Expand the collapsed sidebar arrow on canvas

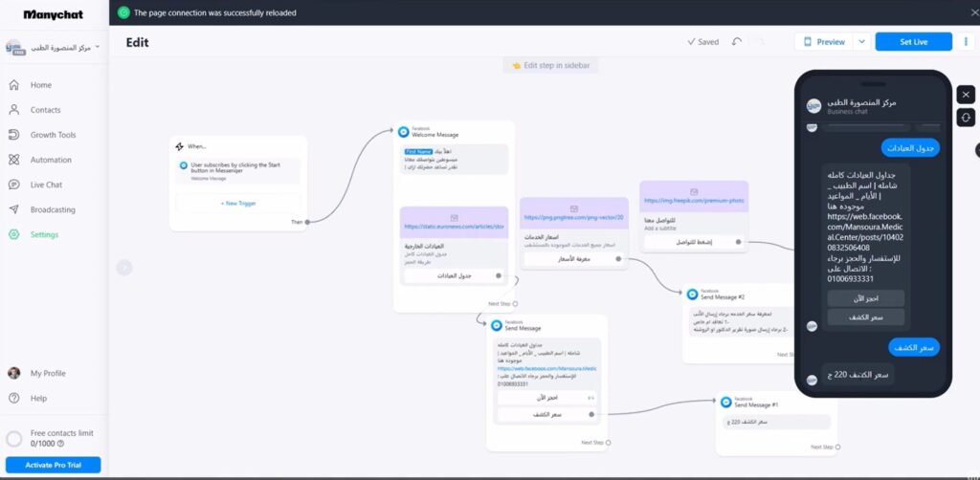[x=123, y=268]
